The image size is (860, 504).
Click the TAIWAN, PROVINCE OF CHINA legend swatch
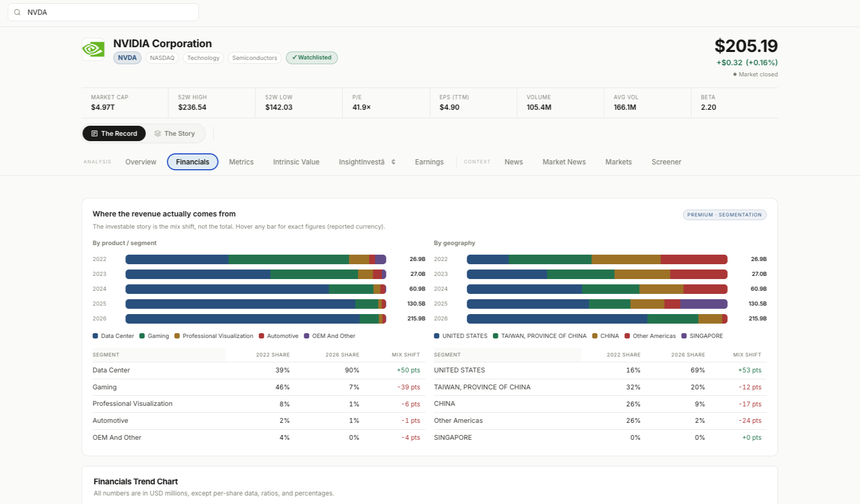click(496, 336)
